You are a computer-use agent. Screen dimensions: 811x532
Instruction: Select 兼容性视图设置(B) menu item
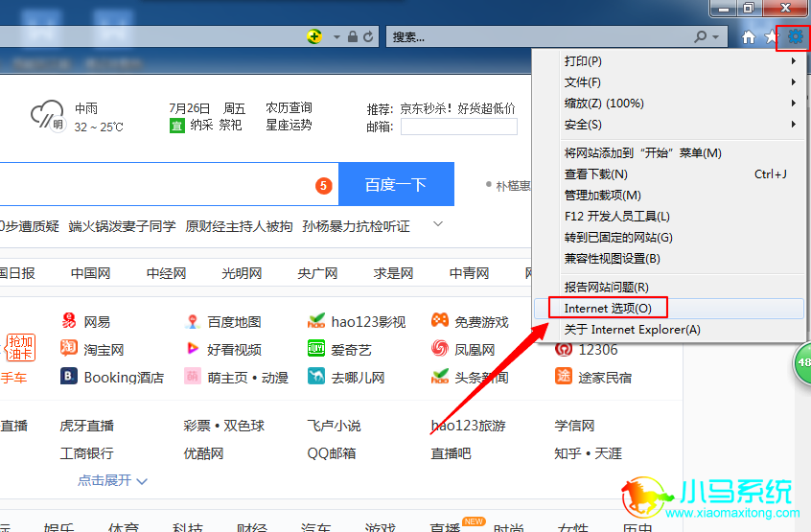pos(669,259)
